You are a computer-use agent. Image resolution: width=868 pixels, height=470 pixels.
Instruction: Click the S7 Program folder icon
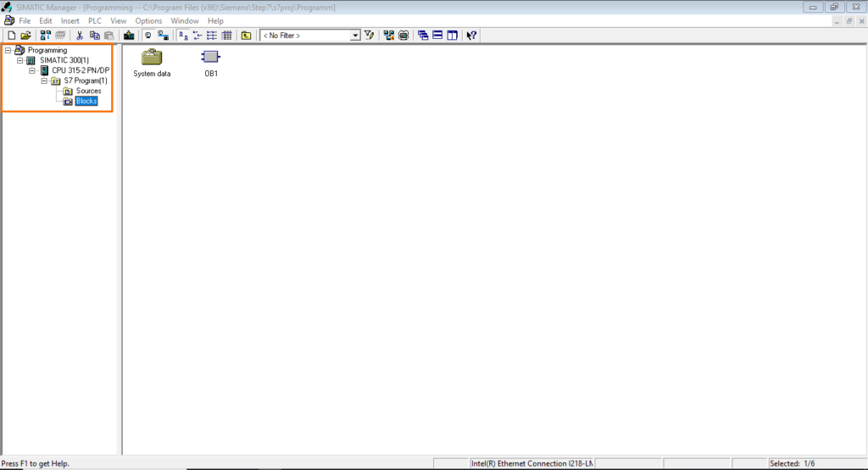(56, 80)
